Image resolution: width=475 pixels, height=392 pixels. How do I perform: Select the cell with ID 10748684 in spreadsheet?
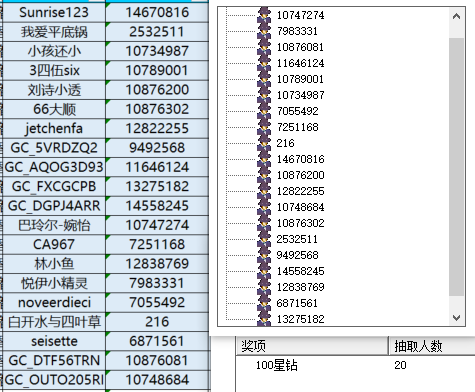tap(157, 380)
